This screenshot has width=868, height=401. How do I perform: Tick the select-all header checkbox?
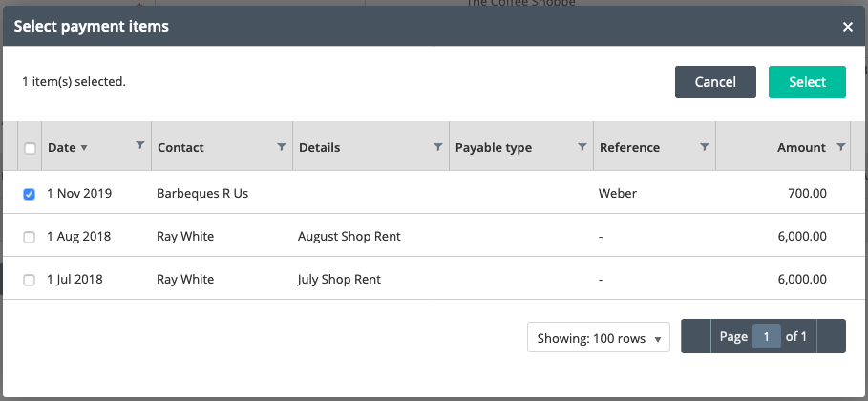tap(30, 148)
